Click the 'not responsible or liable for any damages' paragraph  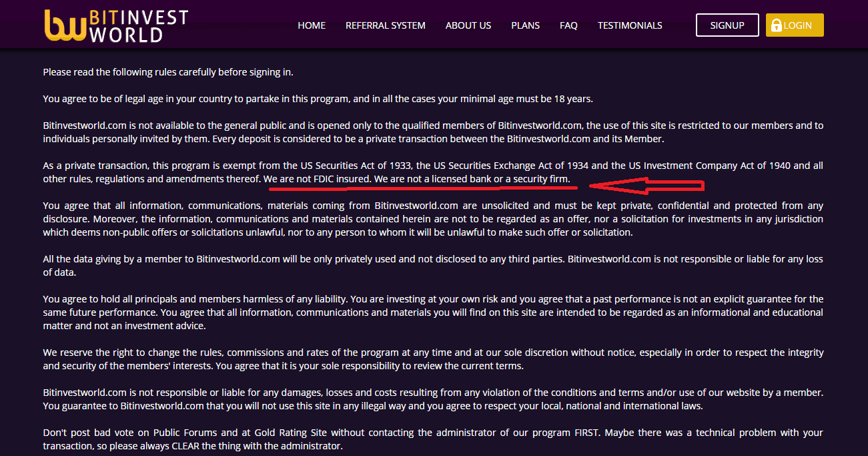(433, 399)
